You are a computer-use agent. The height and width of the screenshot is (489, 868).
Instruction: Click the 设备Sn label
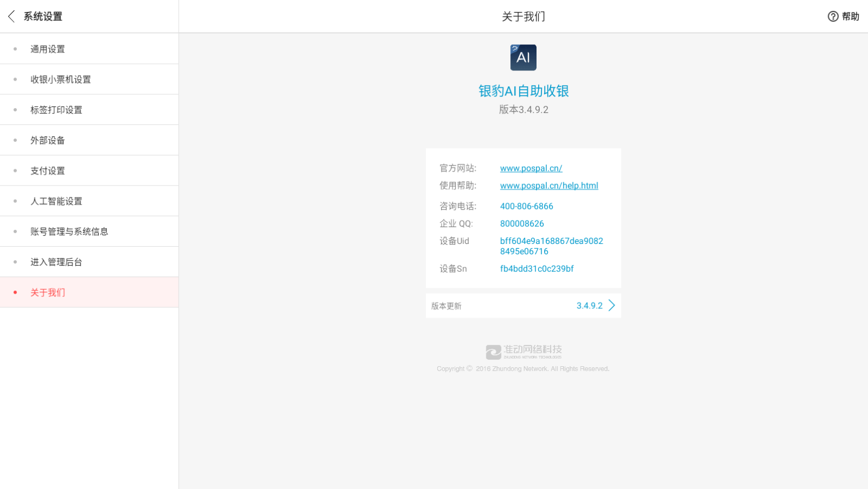(x=453, y=269)
